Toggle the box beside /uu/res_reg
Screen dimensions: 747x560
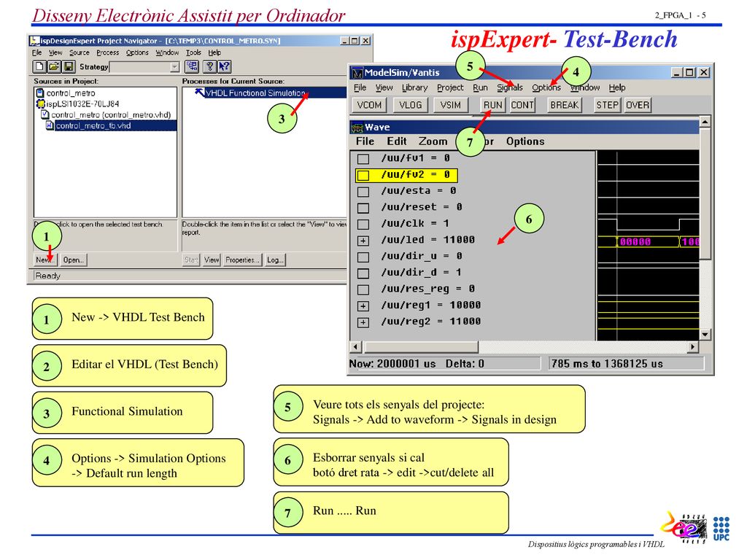tap(363, 289)
